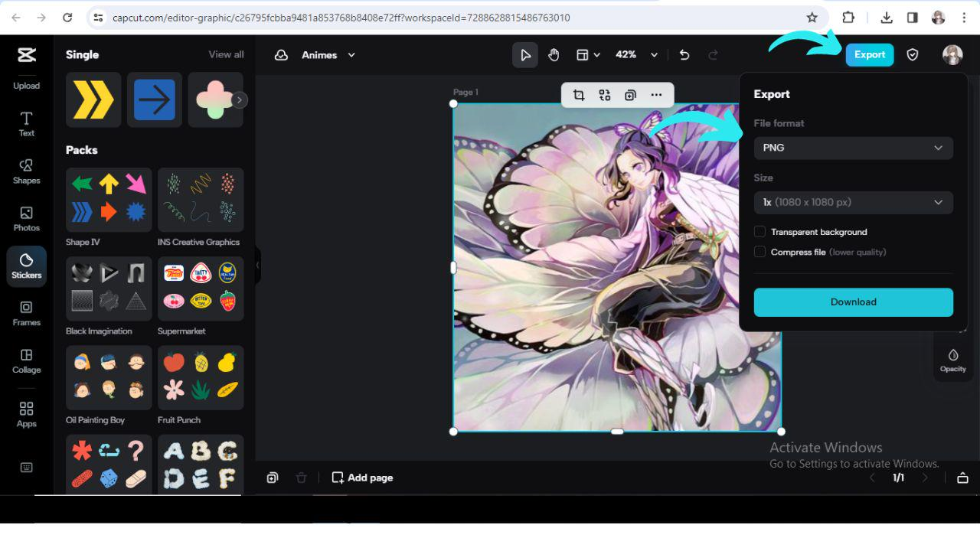Enable Compress file option

759,252
